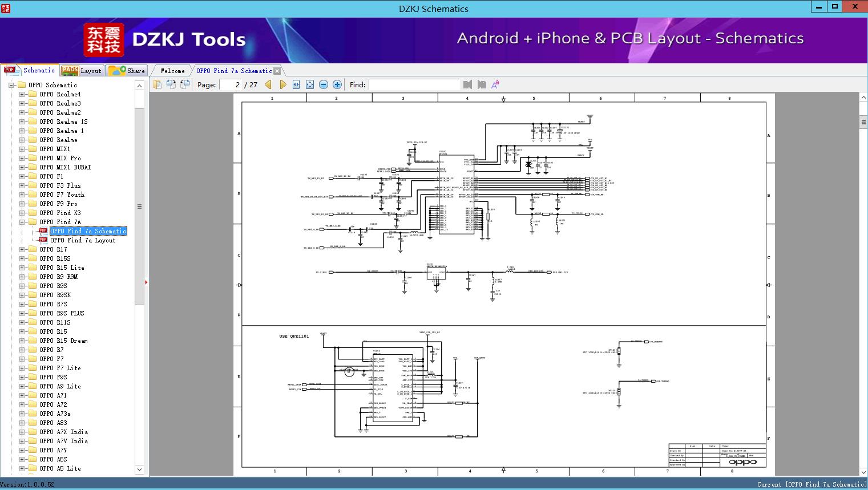Click the page number input field
This screenshot has width=868, height=490.
[x=231, y=84]
